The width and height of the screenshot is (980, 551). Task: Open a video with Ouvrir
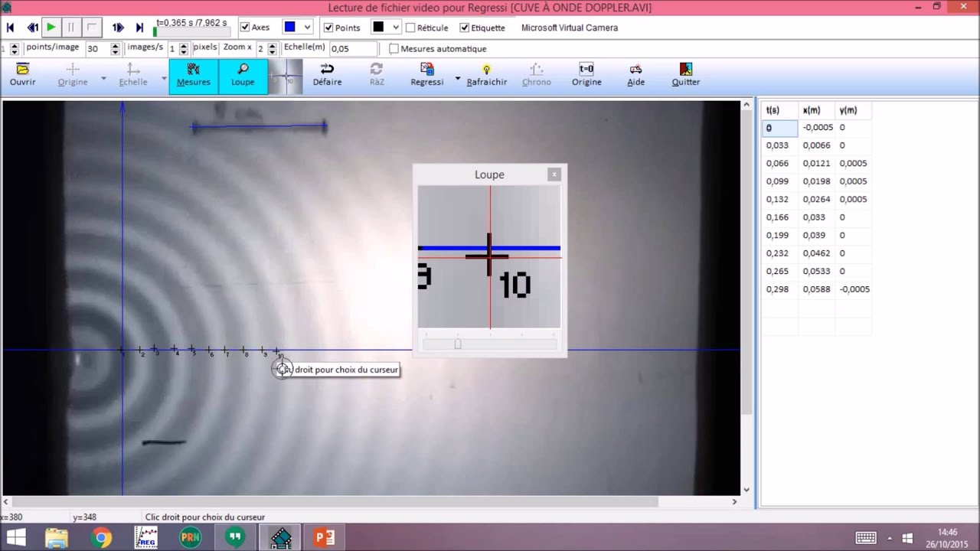pyautogui.click(x=22, y=75)
